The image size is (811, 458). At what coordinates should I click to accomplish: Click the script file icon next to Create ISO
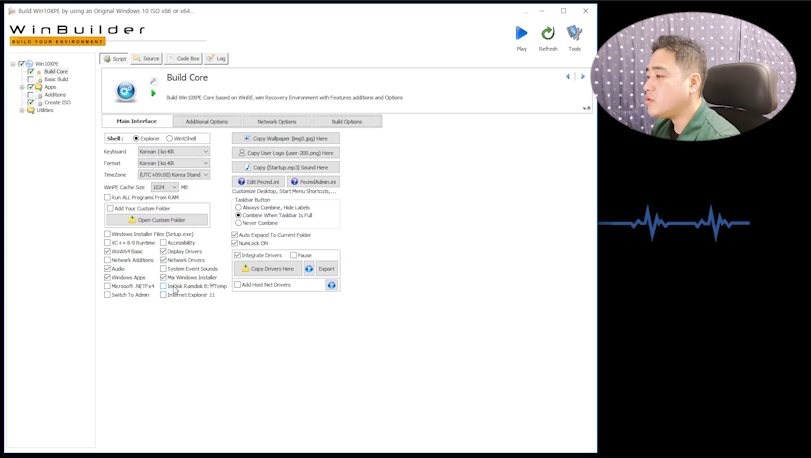tap(39, 103)
